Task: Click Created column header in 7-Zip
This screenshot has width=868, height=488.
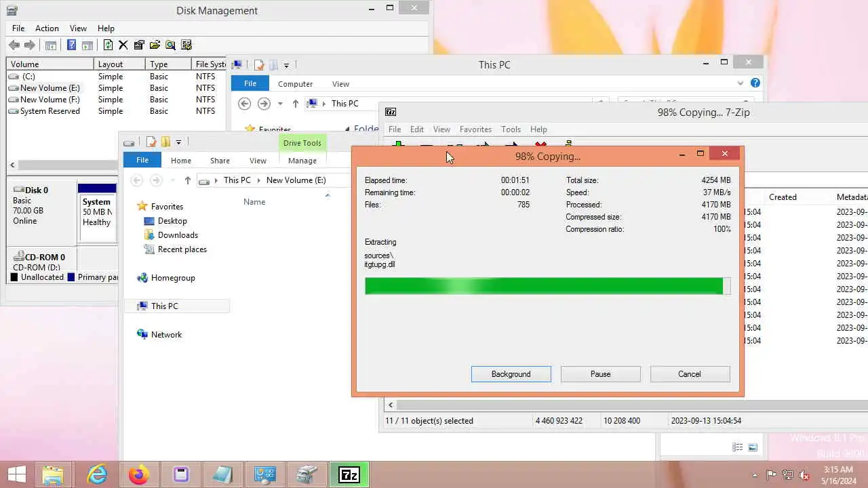Action: (783, 197)
